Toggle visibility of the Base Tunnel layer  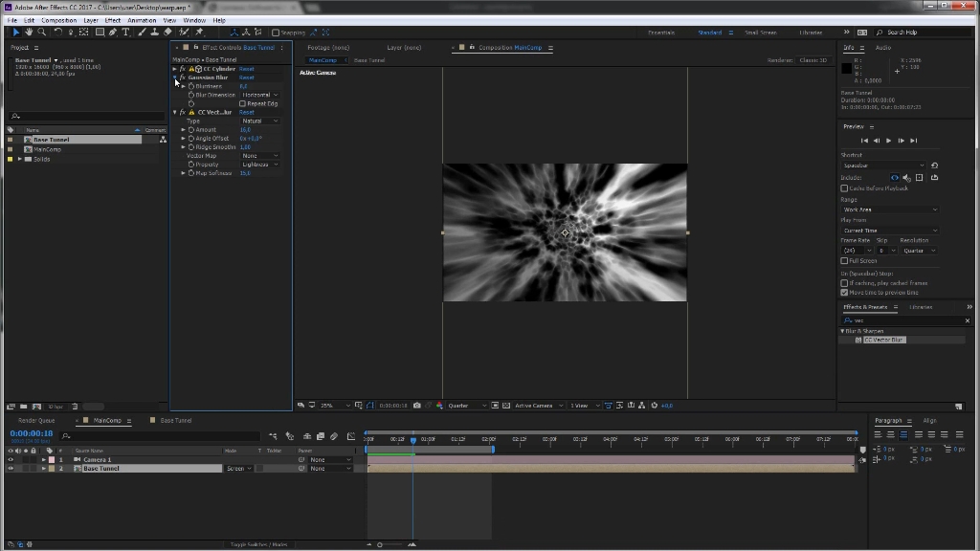point(10,468)
